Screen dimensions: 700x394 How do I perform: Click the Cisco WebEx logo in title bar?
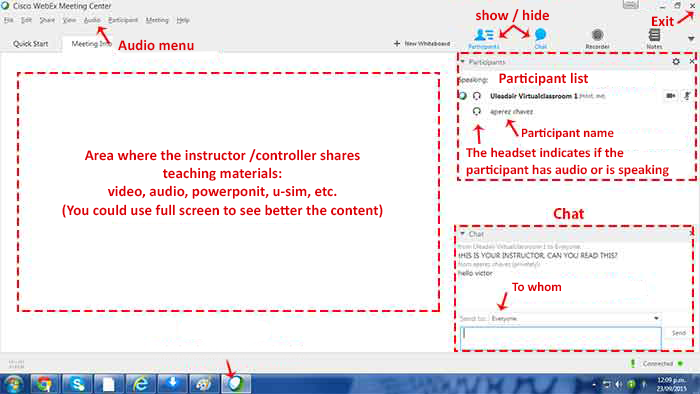tap(5, 5)
